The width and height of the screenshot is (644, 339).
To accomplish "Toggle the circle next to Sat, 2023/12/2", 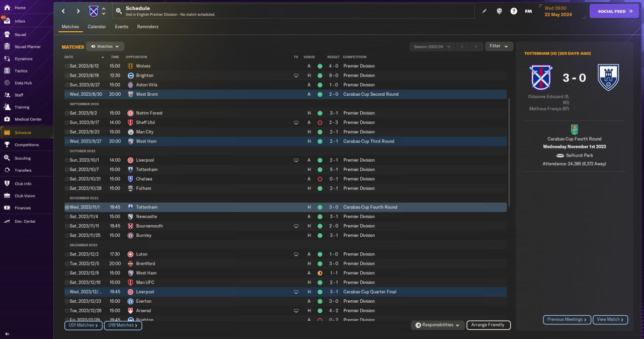I will (67, 254).
